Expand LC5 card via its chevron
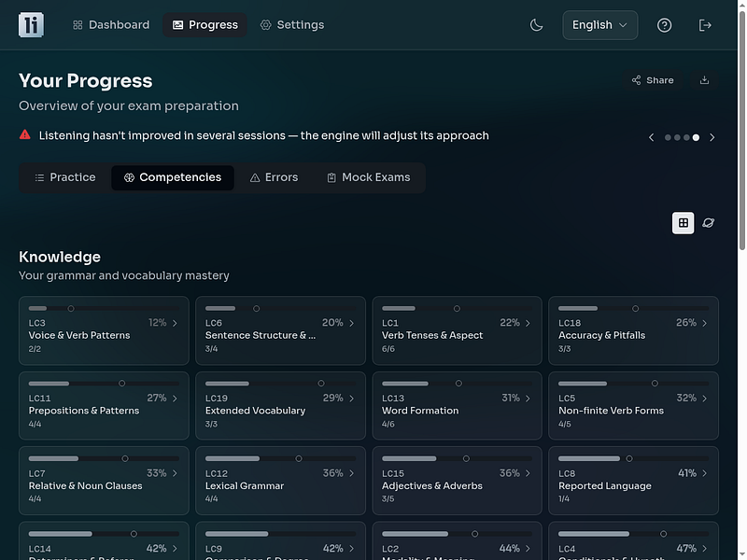This screenshot has width=747, height=560. [x=705, y=399]
